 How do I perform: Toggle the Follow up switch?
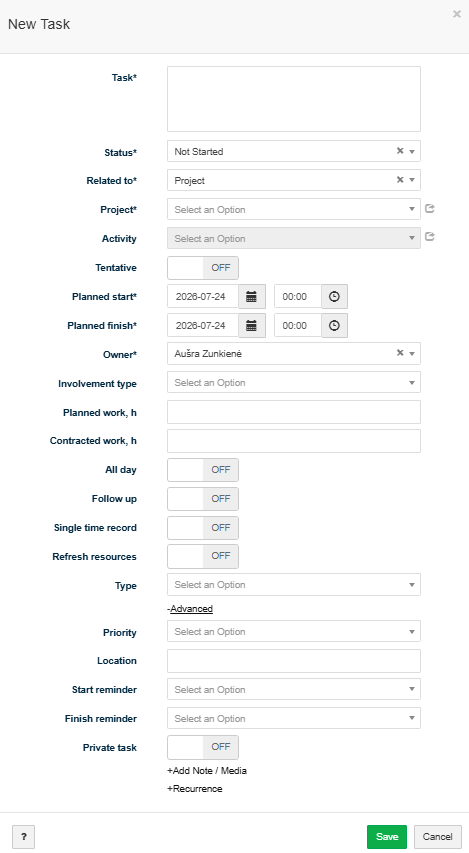pos(203,498)
